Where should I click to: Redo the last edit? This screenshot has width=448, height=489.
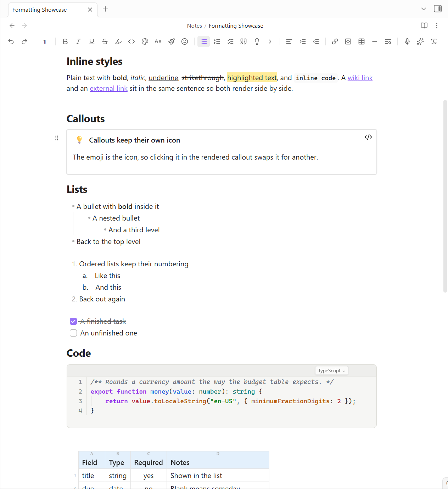coord(24,41)
